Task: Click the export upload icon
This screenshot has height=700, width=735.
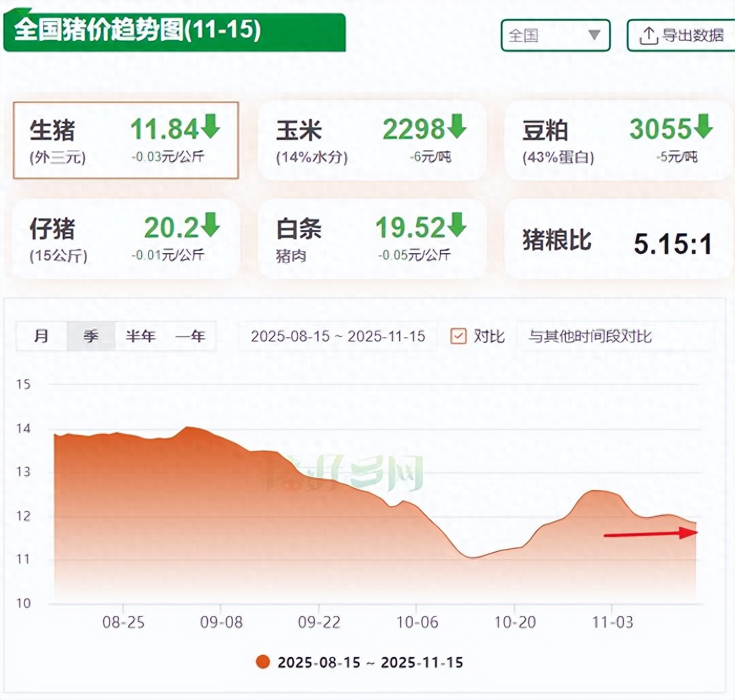Action: tap(648, 35)
